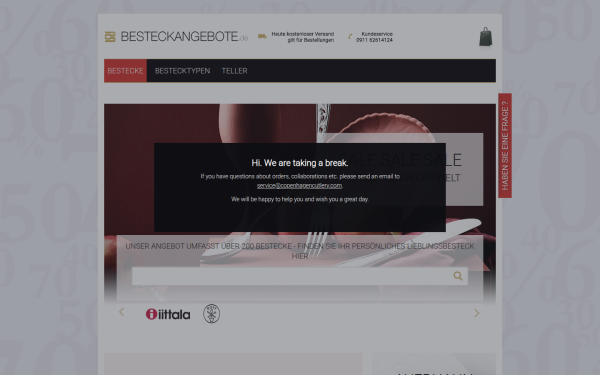This screenshot has height=375, width=600.
Task: Go to next brands with right arrow
Action: [x=476, y=313]
